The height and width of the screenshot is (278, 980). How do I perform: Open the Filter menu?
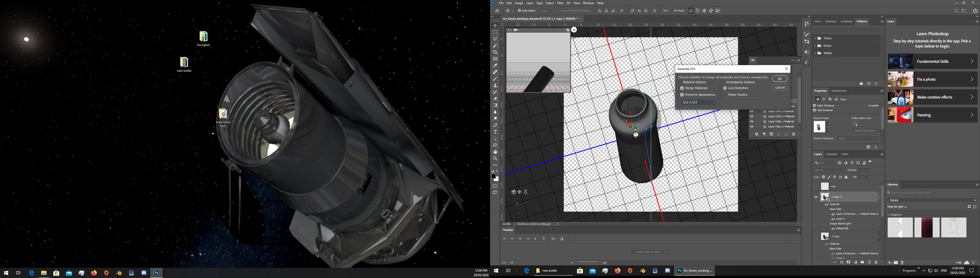(560, 3)
